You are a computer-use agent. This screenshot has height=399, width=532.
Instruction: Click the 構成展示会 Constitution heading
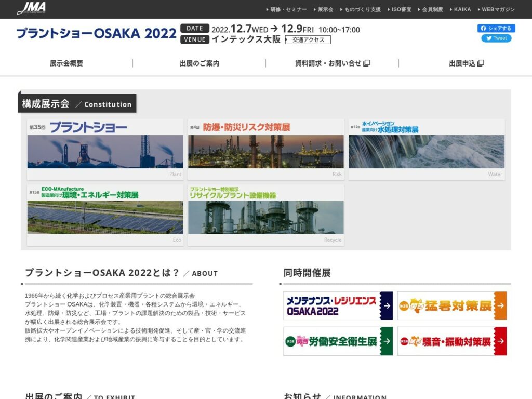click(77, 103)
